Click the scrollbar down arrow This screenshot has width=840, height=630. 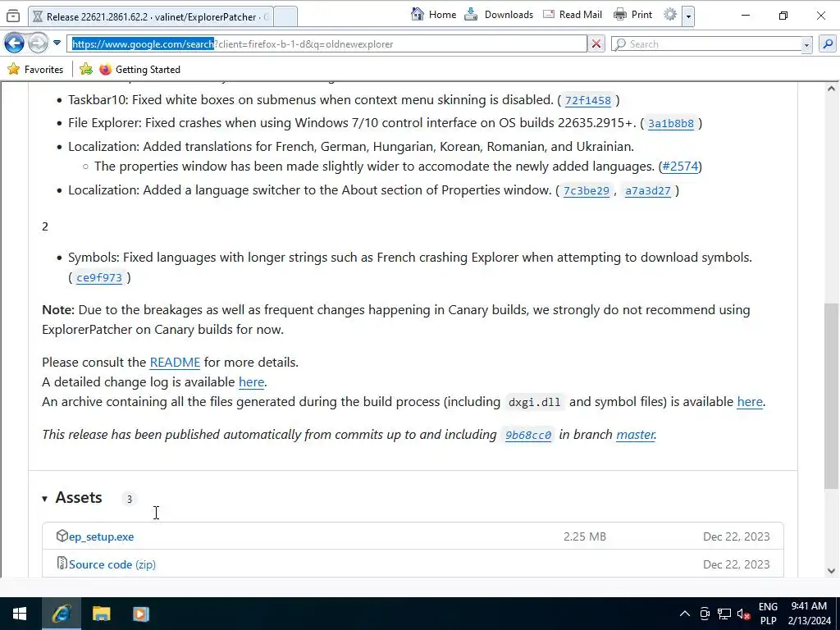click(x=832, y=571)
